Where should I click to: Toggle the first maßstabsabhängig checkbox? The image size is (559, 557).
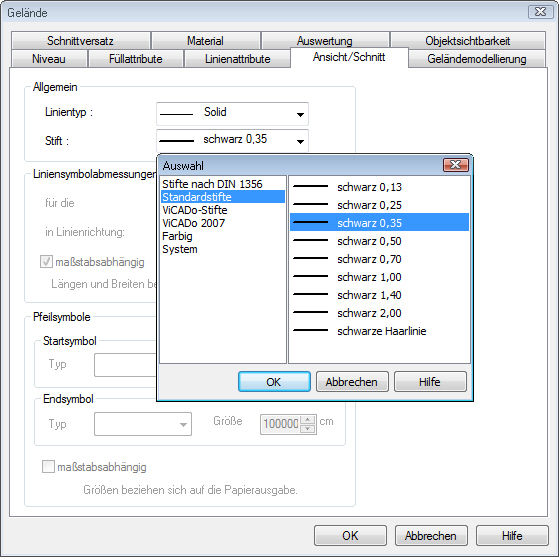pos(46,262)
